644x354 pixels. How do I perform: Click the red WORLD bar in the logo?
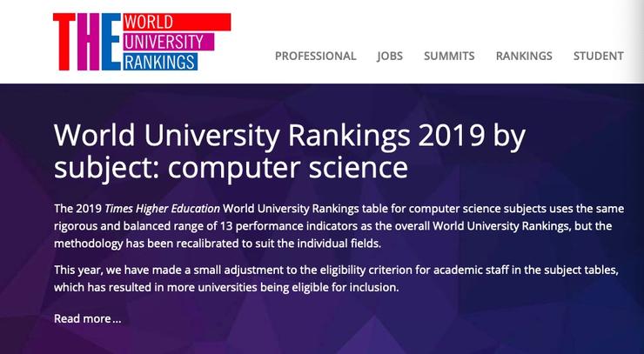point(177,22)
